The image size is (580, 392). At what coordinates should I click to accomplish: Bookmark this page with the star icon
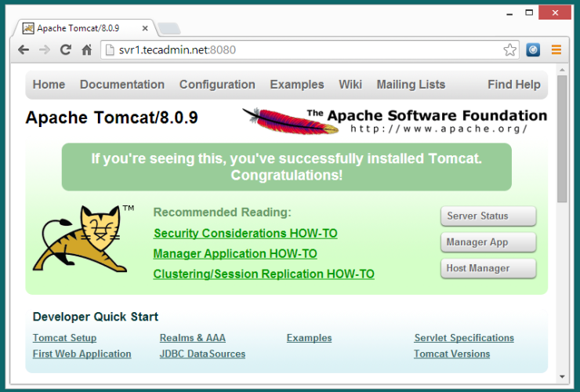(510, 50)
